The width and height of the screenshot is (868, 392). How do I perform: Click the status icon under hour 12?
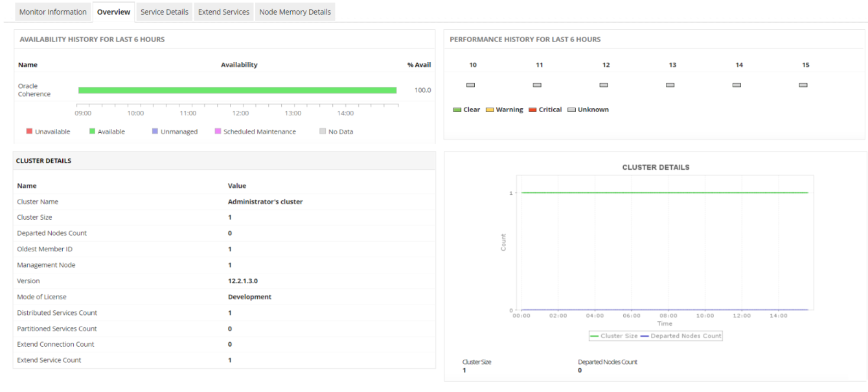tap(604, 85)
